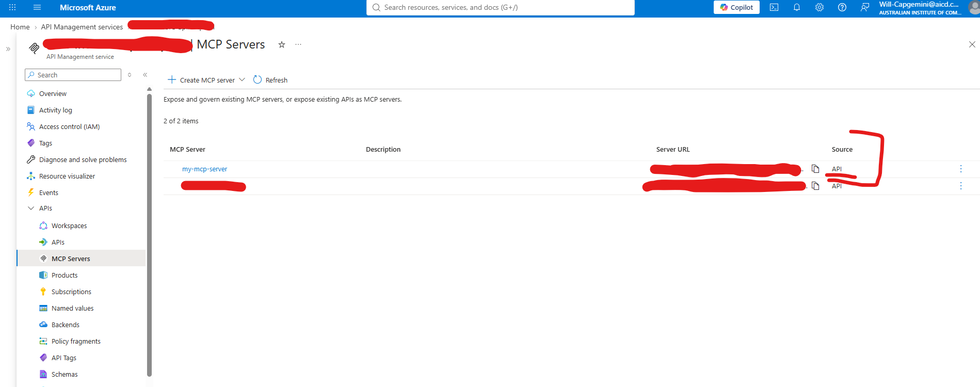Launch Cloud Shell from the top bar
This screenshot has height=387, width=980.
coord(774,7)
